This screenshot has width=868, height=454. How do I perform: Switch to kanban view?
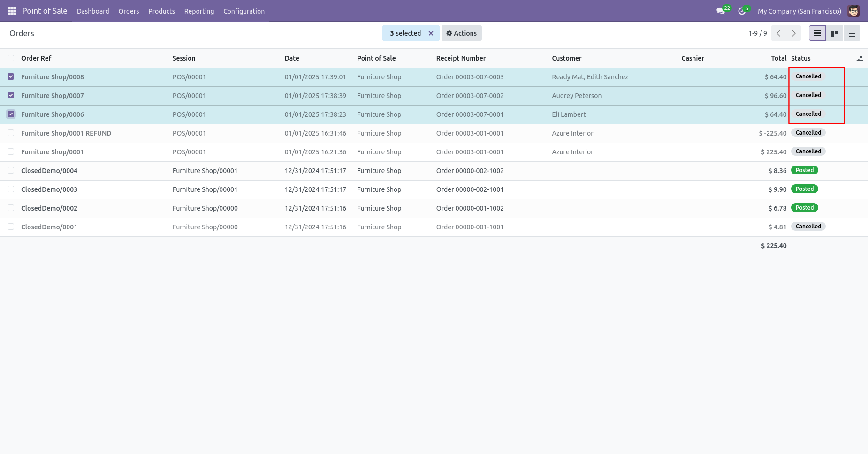(835, 33)
